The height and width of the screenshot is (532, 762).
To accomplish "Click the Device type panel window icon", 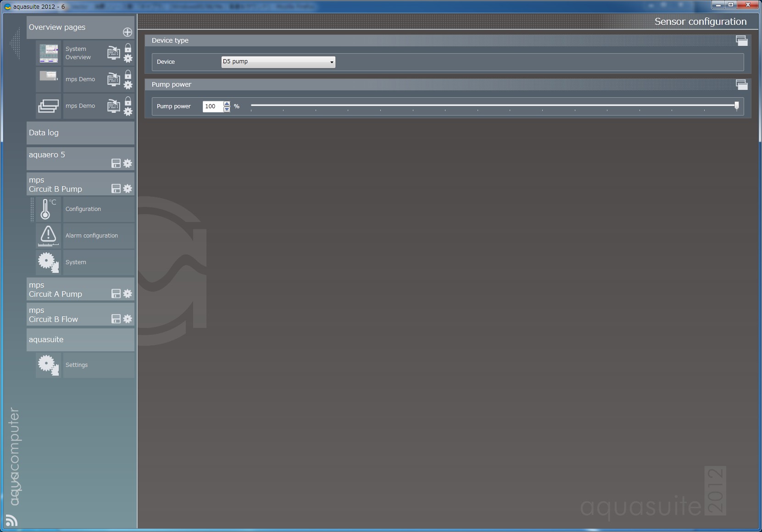I will [x=741, y=40].
